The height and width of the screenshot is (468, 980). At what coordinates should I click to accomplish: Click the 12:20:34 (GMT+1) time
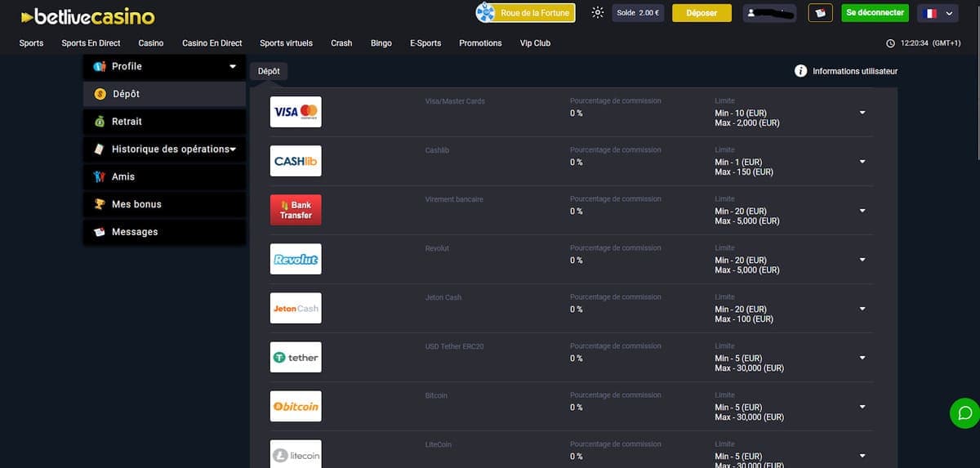930,43
